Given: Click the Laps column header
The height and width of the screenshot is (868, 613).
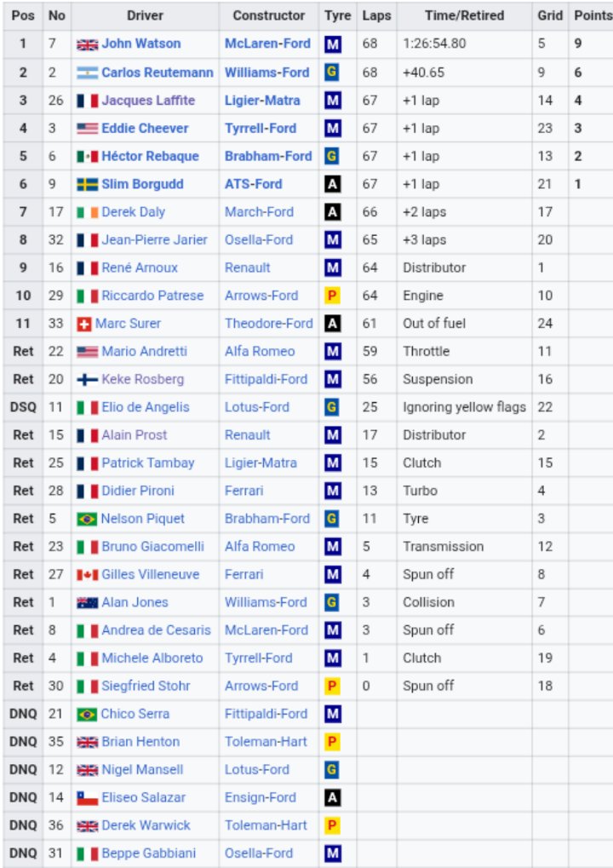Looking at the screenshot, I should pyautogui.click(x=377, y=16).
